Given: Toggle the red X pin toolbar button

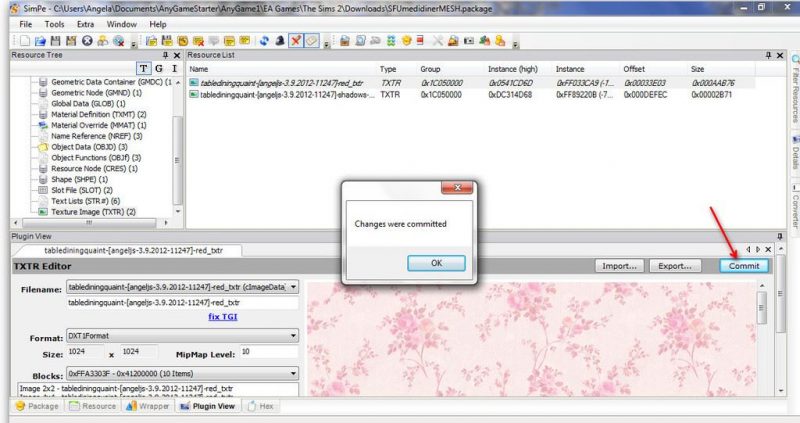Looking at the screenshot, I should (x=295, y=41).
